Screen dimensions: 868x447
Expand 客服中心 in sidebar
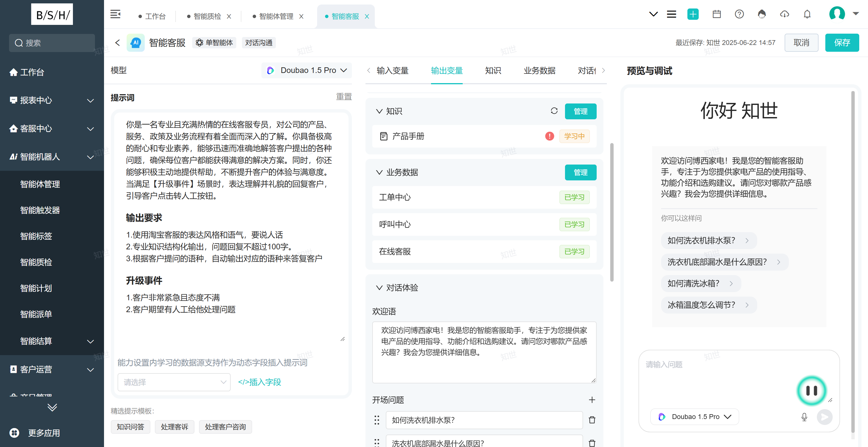coord(52,128)
